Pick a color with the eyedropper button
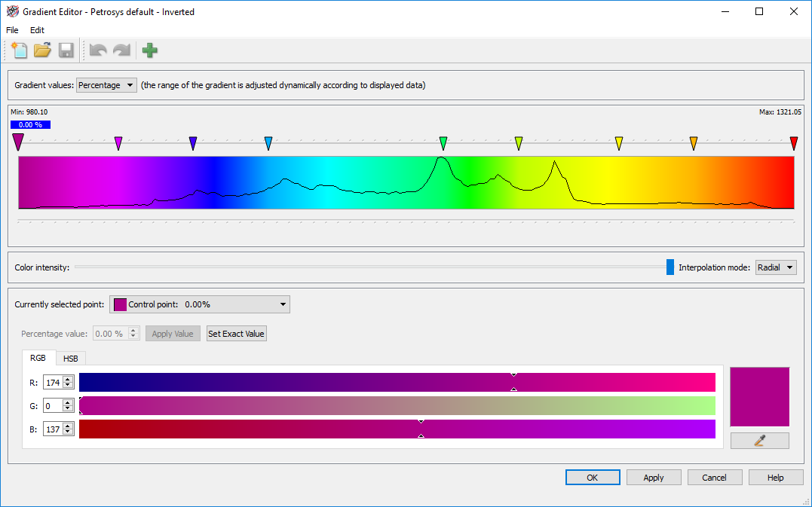This screenshot has height=507, width=812. [x=759, y=441]
